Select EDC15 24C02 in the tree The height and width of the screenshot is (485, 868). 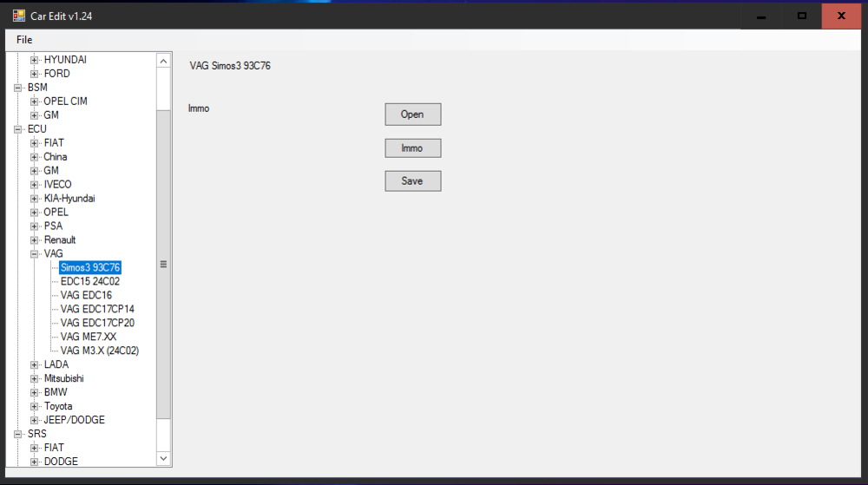point(90,281)
